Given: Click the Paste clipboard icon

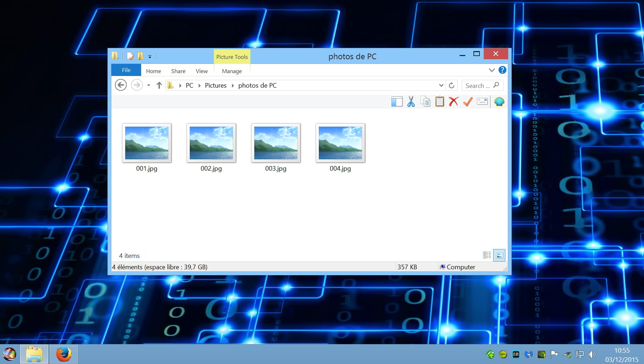Looking at the screenshot, I should tap(439, 102).
